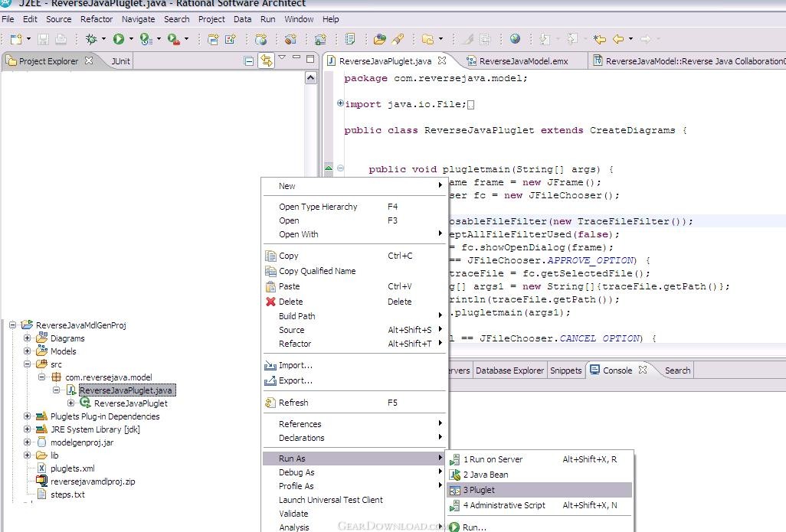
Task: Expand the JRE System Library node
Action: (27, 429)
